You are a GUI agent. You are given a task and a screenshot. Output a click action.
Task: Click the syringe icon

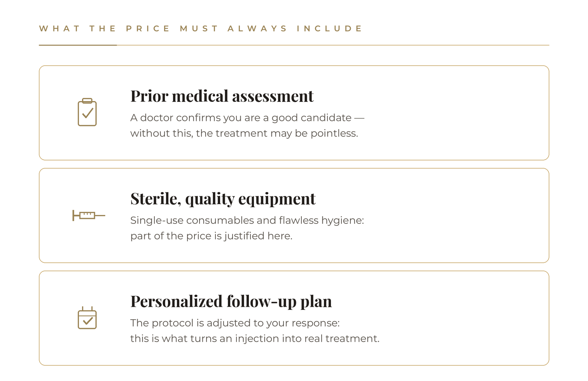[89, 215]
